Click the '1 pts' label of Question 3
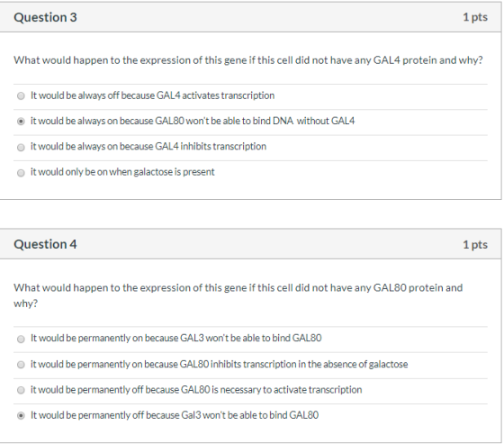504x444 pixels. tap(475, 17)
